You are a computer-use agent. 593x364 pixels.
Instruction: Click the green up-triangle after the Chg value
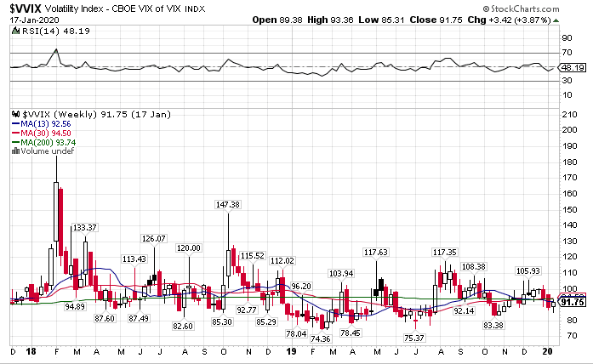tap(556, 20)
